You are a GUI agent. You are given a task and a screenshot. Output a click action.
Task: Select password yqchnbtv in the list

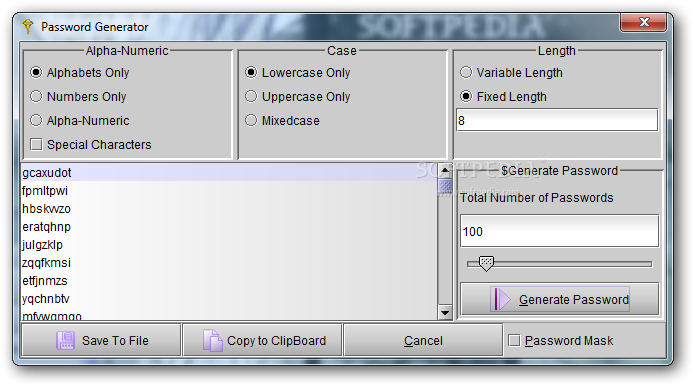[229, 299]
